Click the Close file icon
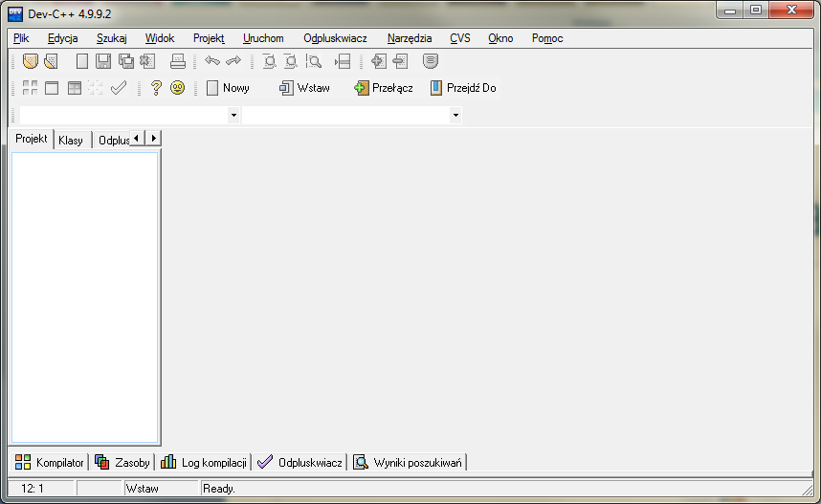This screenshot has height=504, width=821. pos(147,61)
